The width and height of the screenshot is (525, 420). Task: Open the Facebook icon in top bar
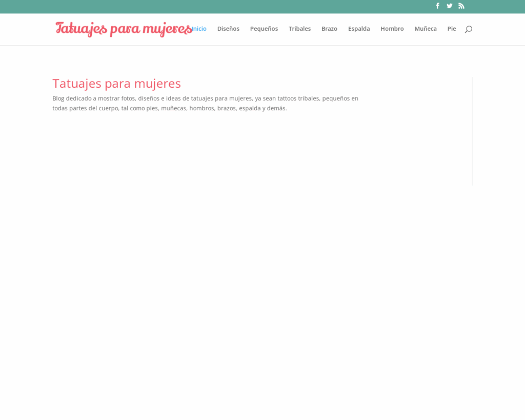pos(437,6)
